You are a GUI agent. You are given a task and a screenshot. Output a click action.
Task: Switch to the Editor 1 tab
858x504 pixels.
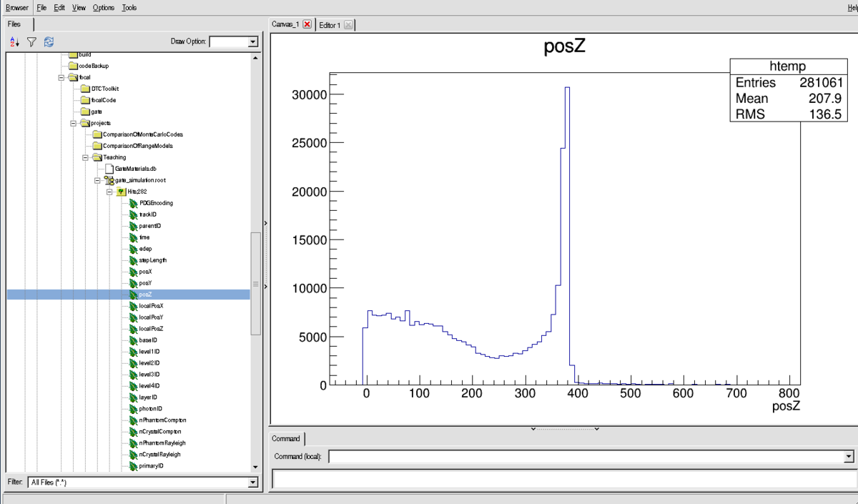(x=330, y=25)
